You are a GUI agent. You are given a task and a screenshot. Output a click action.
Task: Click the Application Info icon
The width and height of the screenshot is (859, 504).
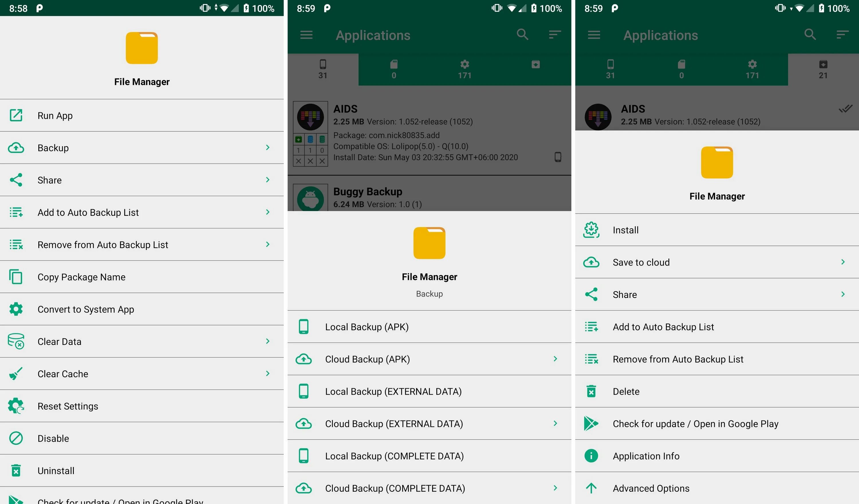tap(591, 456)
